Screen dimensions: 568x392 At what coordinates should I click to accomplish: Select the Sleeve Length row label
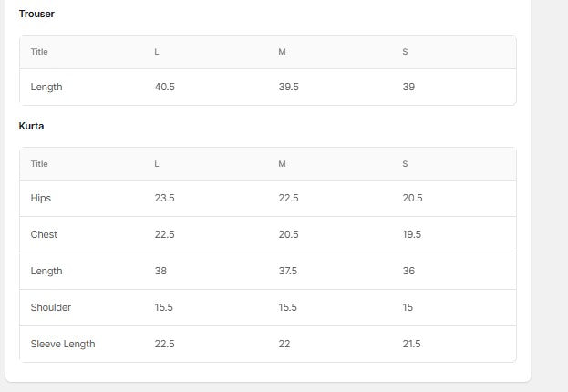[63, 344]
